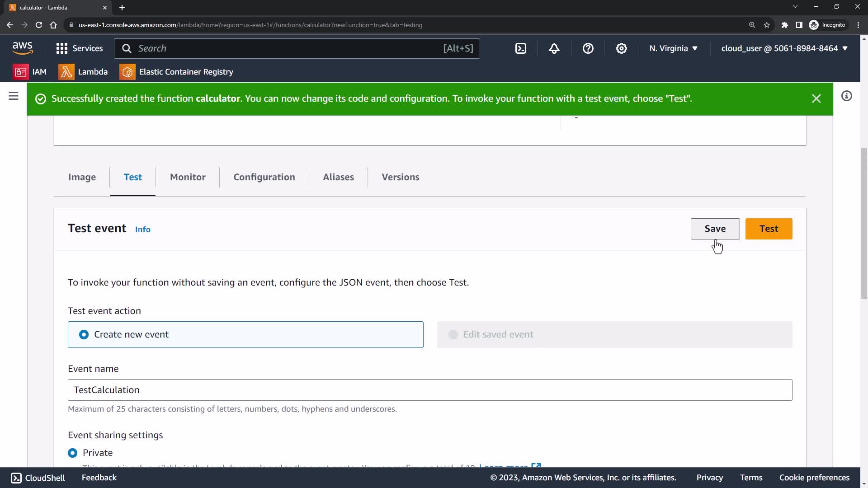Image resolution: width=868 pixels, height=488 pixels.
Task: Select the Create new event radio option
Action: pyautogui.click(x=84, y=335)
